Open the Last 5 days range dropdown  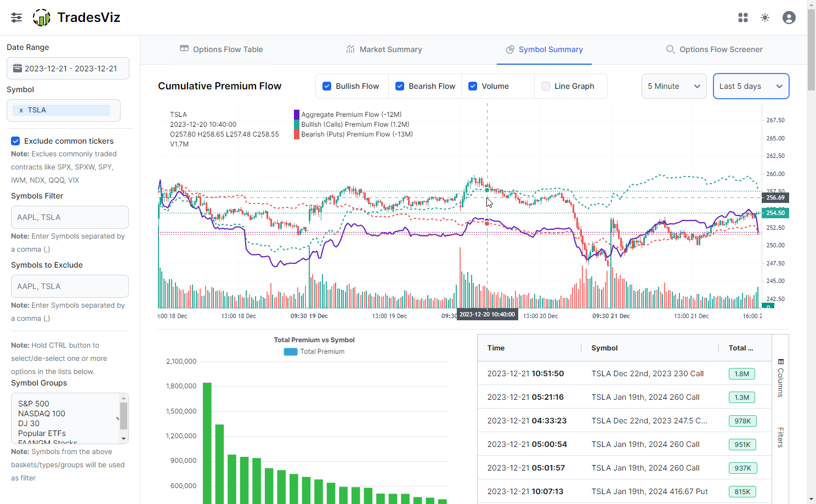click(751, 86)
